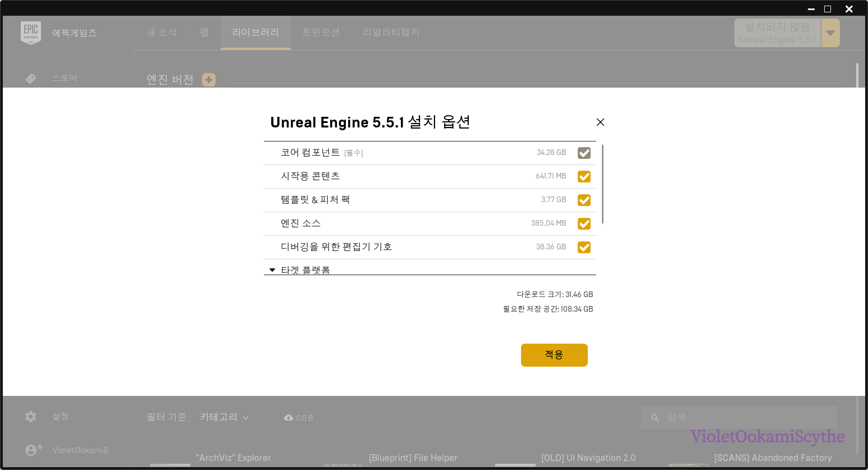
Task: Maximize the Epic Games Launcher window
Action: (828, 9)
